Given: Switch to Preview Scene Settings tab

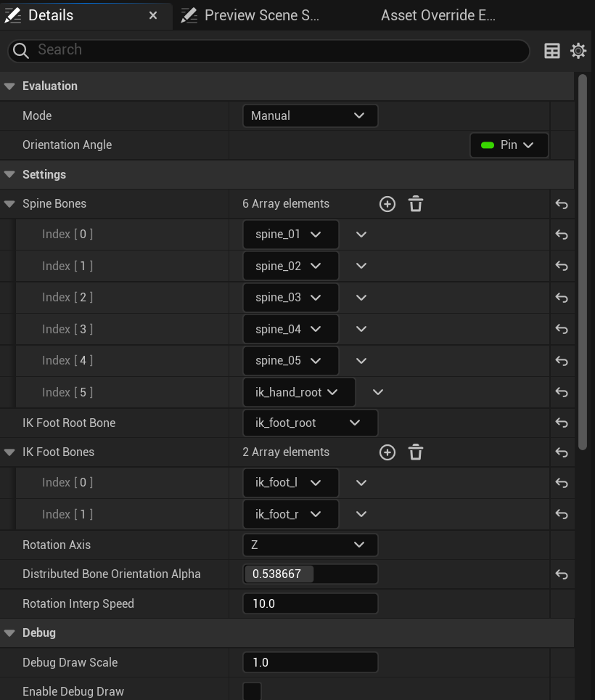Looking at the screenshot, I should tap(261, 15).
